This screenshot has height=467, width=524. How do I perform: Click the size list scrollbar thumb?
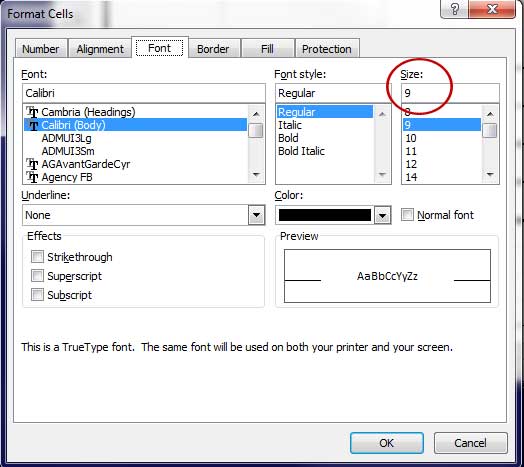click(490, 130)
